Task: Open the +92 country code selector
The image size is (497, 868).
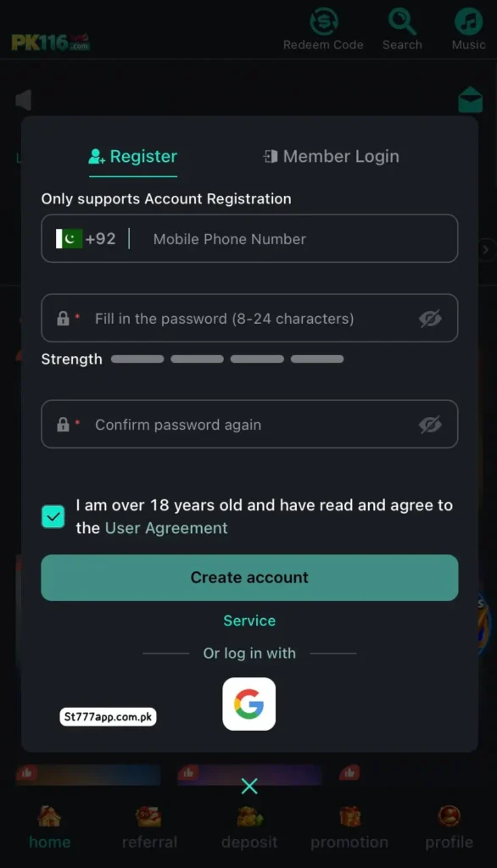Action: (86, 238)
